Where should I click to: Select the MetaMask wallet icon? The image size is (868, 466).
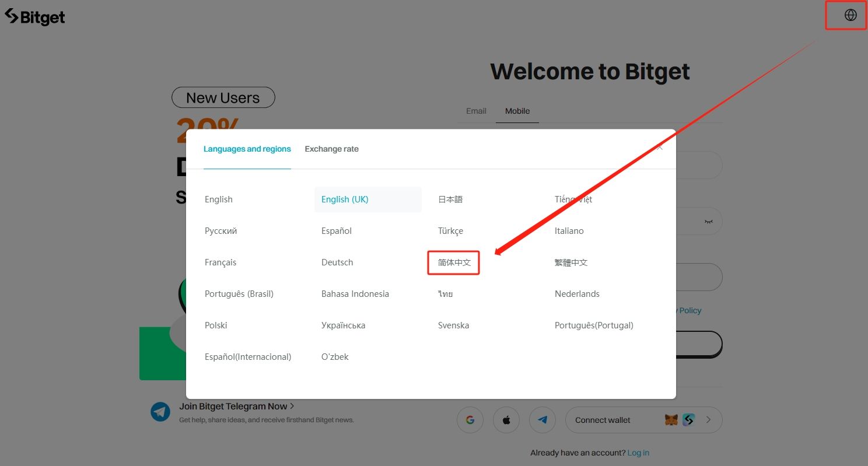pyautogui.click(x=671, y=419)
